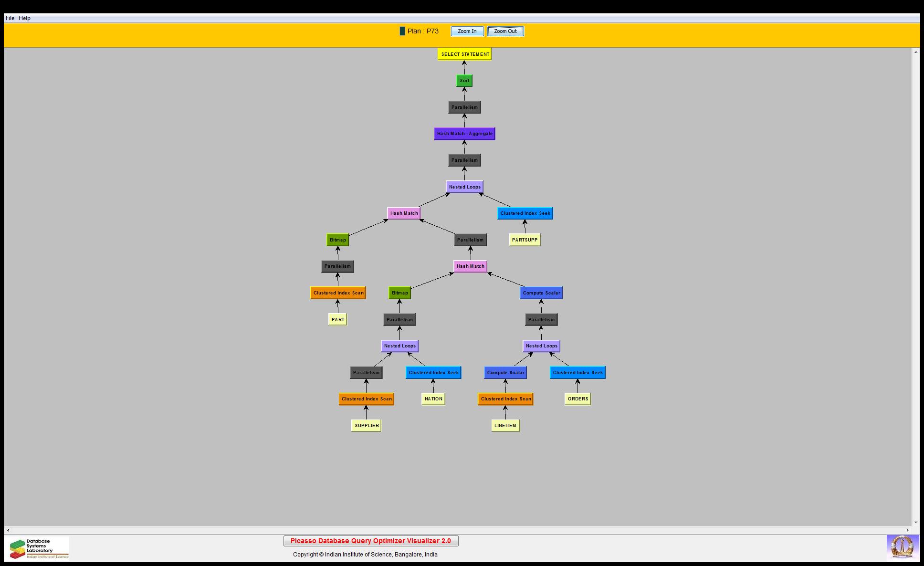The width and height of the screenshot is (924, 566).
Task: Select the PART table node
Action: (x=337, y=320)
